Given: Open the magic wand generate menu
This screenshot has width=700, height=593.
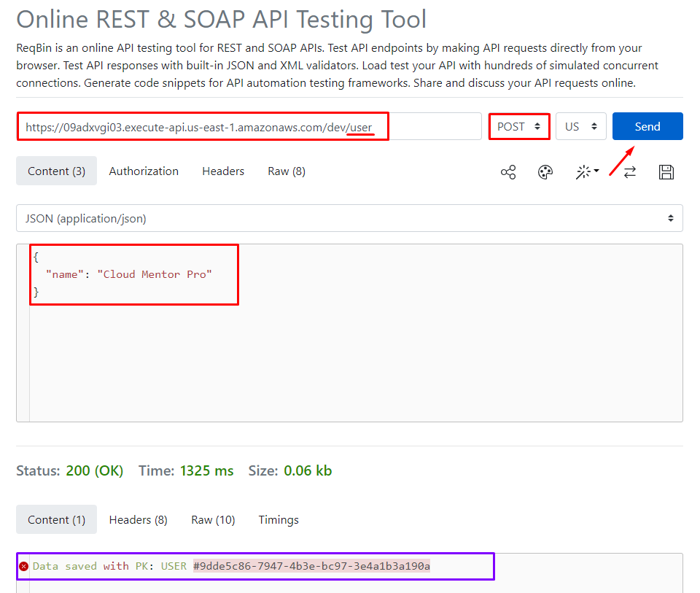Looking at the screenshot, I should tap(587, 172).
